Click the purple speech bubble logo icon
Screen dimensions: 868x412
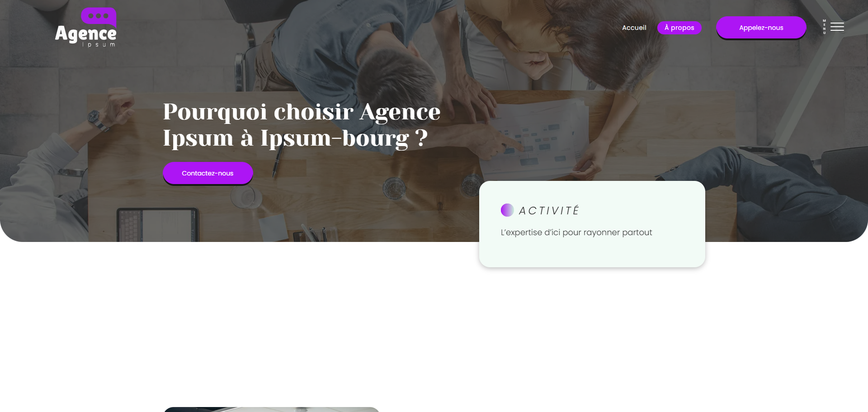(x=99, y=16)
